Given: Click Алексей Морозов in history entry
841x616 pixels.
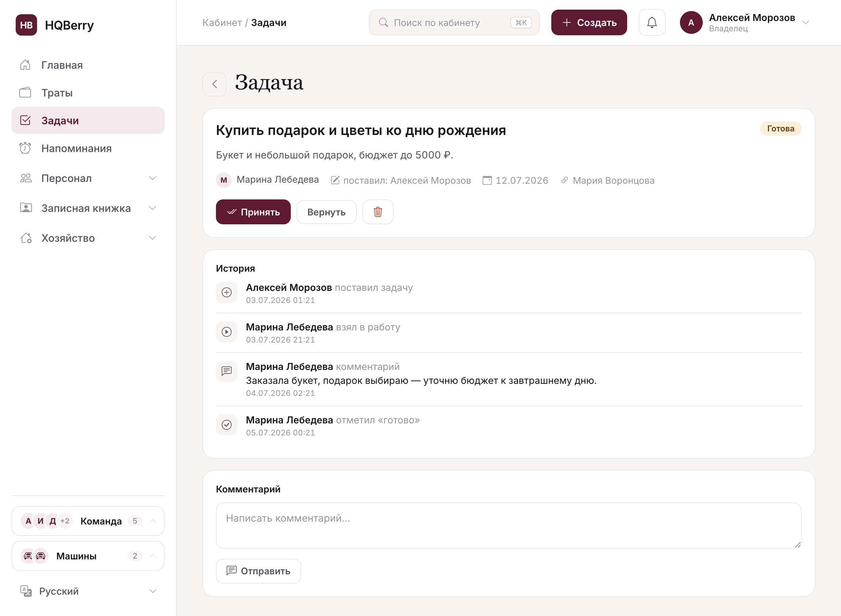Looking at the screenshot, I should [289, 287].
